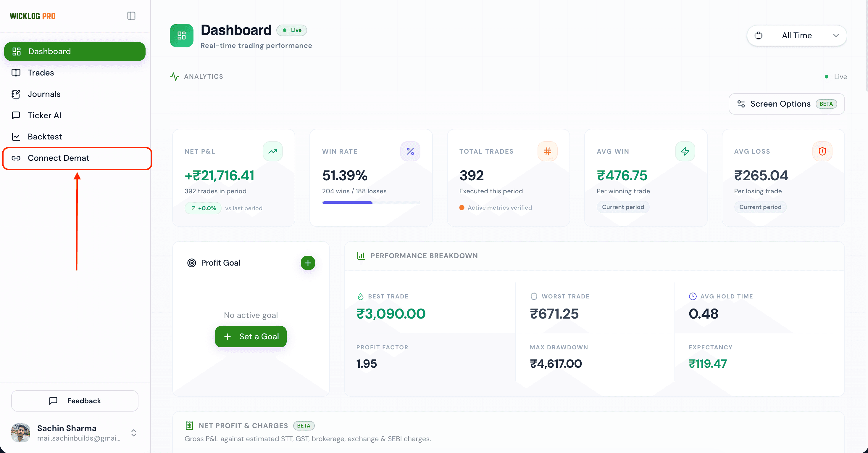Open the All Time period dropdown
868x453 pixels.
click(x=797, y=36)
